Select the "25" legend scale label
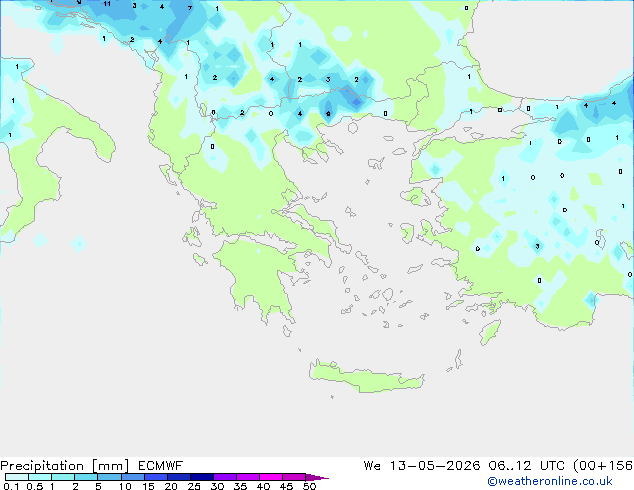 tap(194, 486)
